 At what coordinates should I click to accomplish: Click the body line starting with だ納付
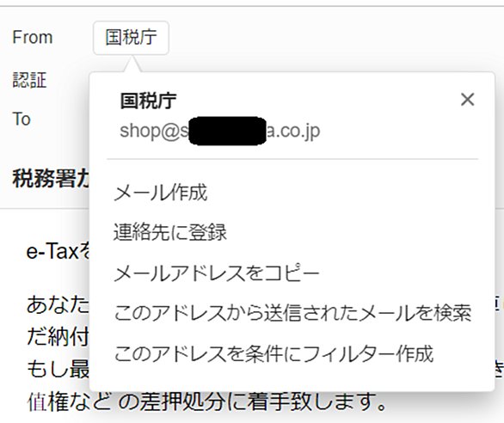[x=58, y=336]
